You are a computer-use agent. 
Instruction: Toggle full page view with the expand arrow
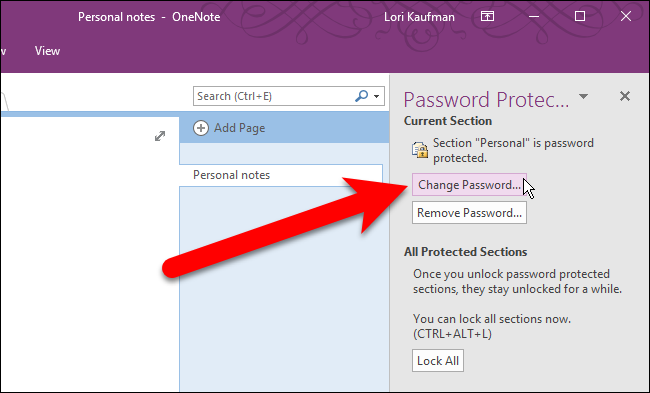click(160, 136)
